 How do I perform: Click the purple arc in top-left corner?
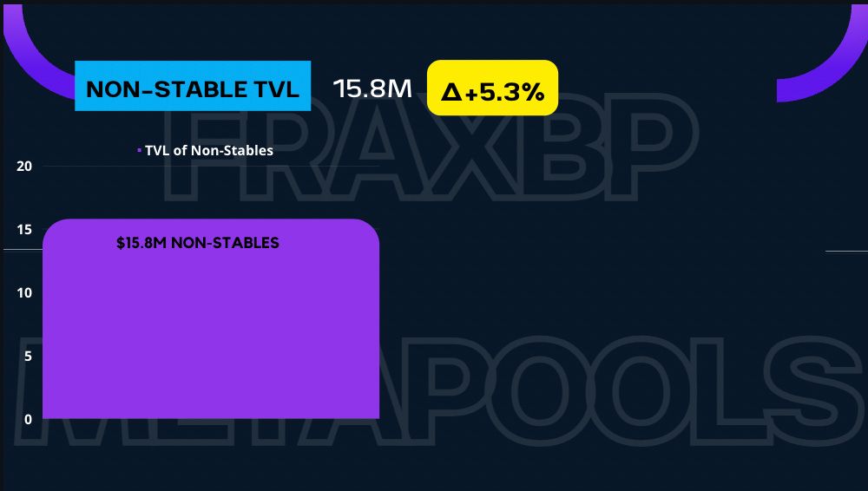click(x=35, y=52)
